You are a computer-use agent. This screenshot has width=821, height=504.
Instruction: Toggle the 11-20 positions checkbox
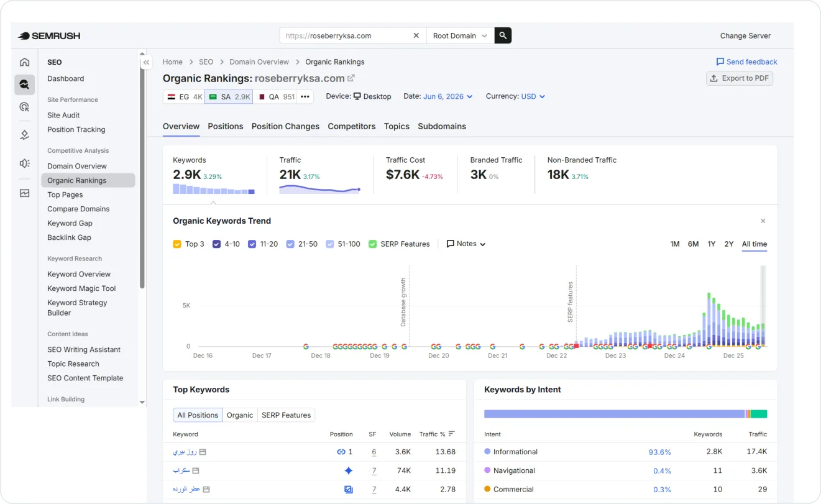pos(252,244)
